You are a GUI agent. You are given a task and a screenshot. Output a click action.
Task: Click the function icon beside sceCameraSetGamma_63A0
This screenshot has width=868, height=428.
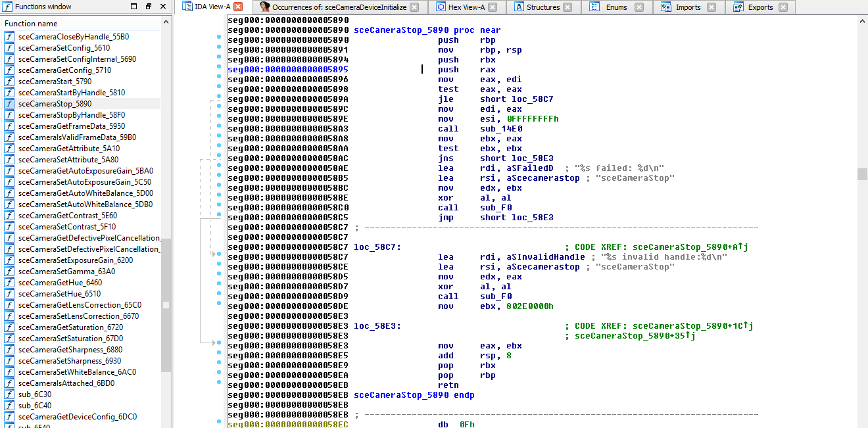tap(9, 272)
